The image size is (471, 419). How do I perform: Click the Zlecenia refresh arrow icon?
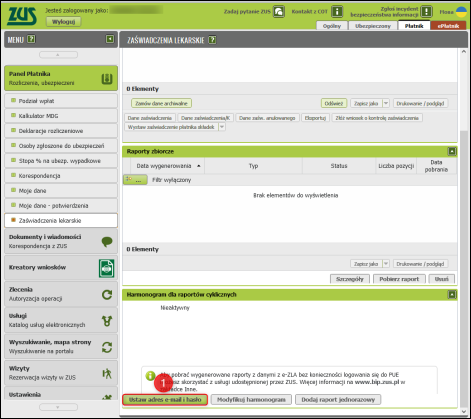pos(107,295)
